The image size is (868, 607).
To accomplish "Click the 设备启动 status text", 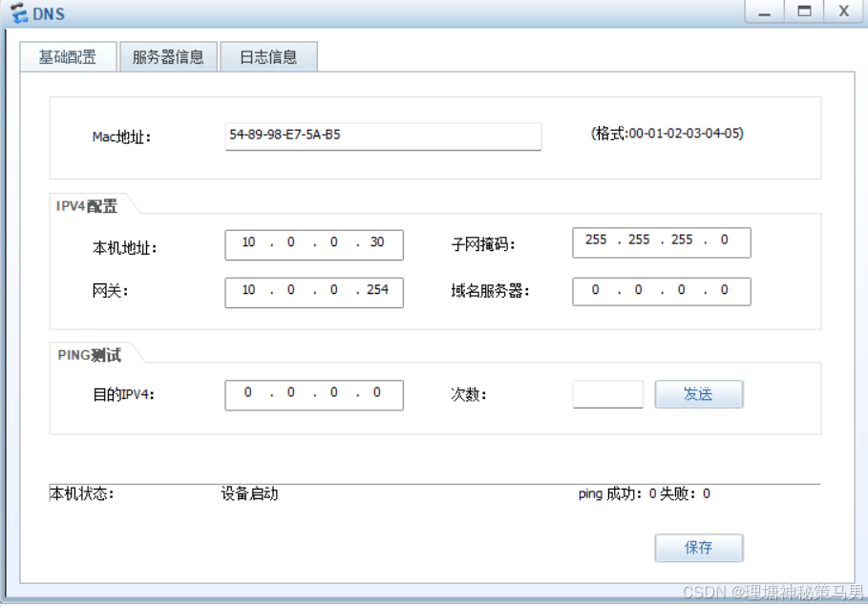I will 249,493.
